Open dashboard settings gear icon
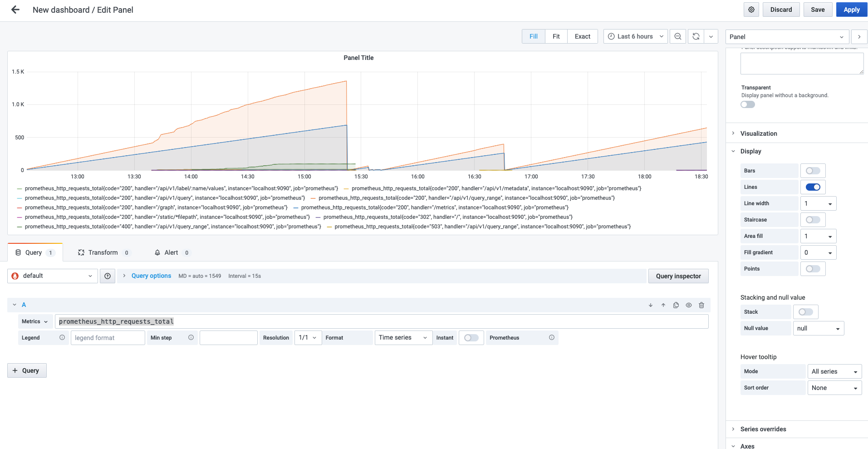The width and height of the screenshot is (868, 449). coord(751,10)
